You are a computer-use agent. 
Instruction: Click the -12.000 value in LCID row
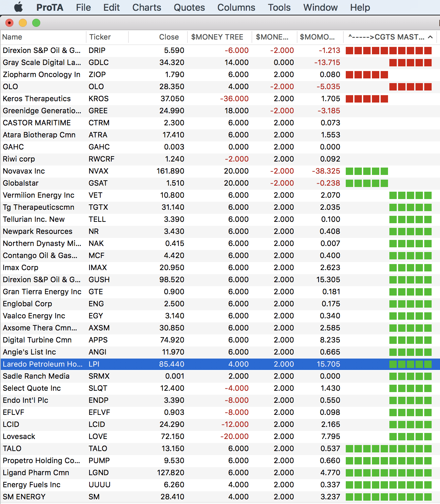point(235,425)
